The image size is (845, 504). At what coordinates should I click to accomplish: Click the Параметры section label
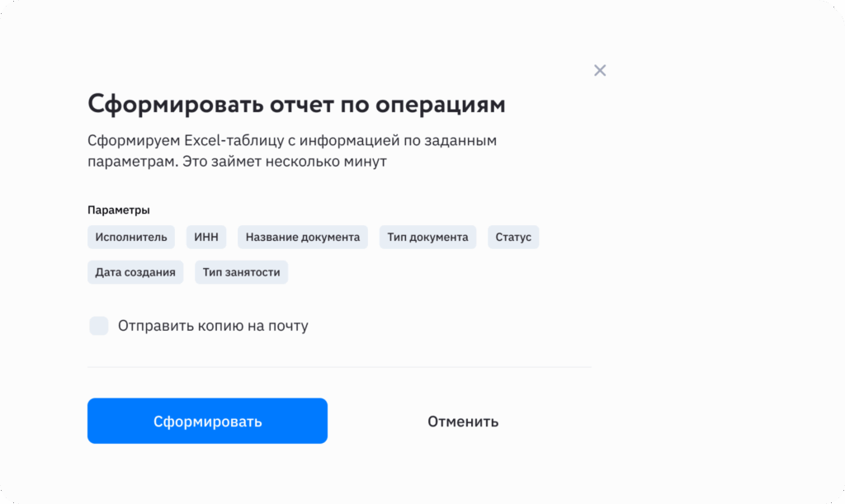coord(119,210)
